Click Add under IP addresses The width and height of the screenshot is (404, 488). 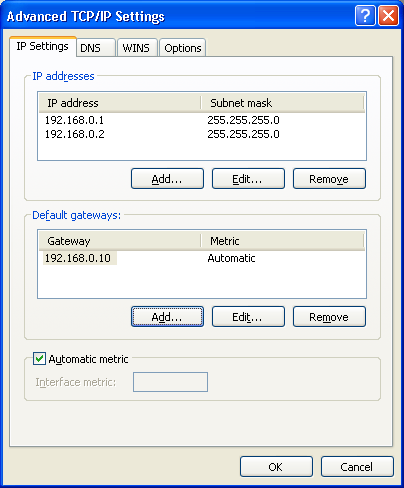pyautogui.click(x=167, y=179)
